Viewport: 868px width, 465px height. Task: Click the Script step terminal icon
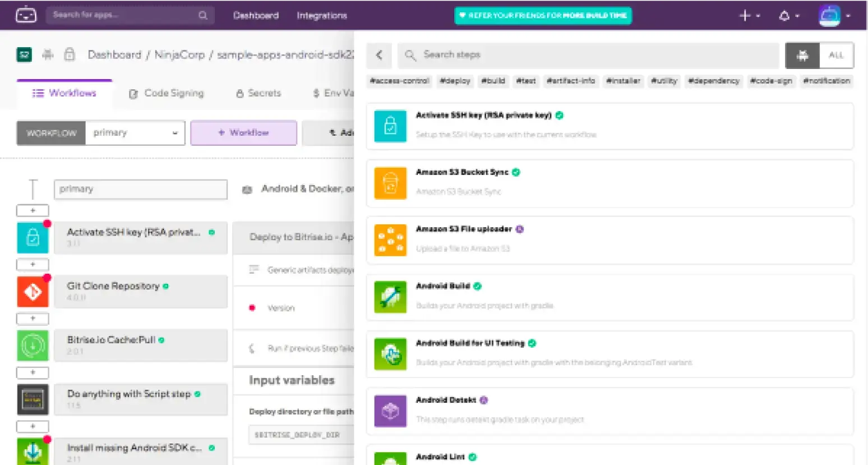coord(33,399)
